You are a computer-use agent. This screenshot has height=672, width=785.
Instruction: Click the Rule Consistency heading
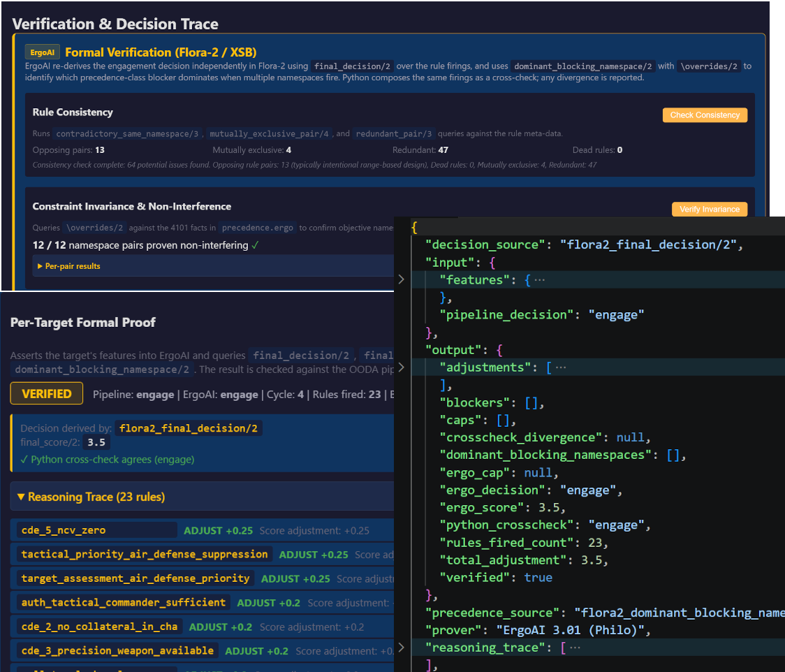pyautogui.click(x=73, y=112)
